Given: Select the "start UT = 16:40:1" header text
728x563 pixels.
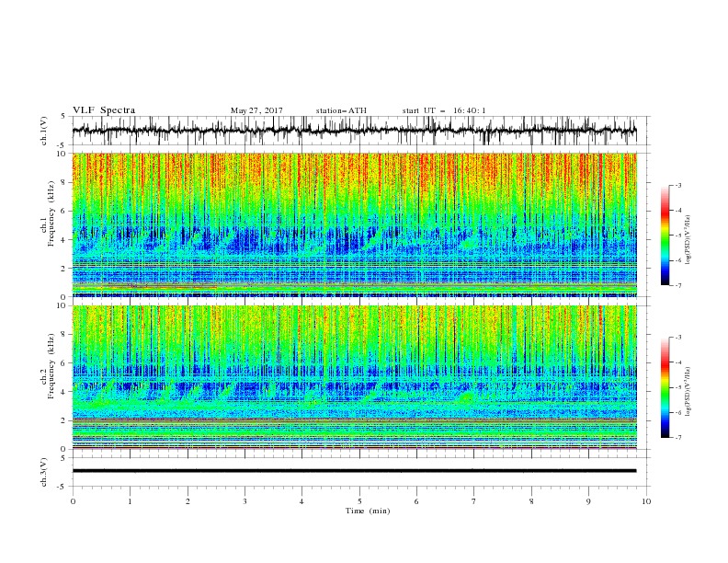Looking at the screenshot, I should 444,110.
